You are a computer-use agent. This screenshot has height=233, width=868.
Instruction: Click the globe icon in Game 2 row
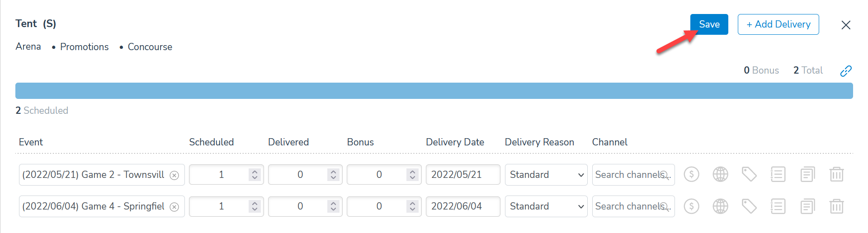[x=720, y=174]
